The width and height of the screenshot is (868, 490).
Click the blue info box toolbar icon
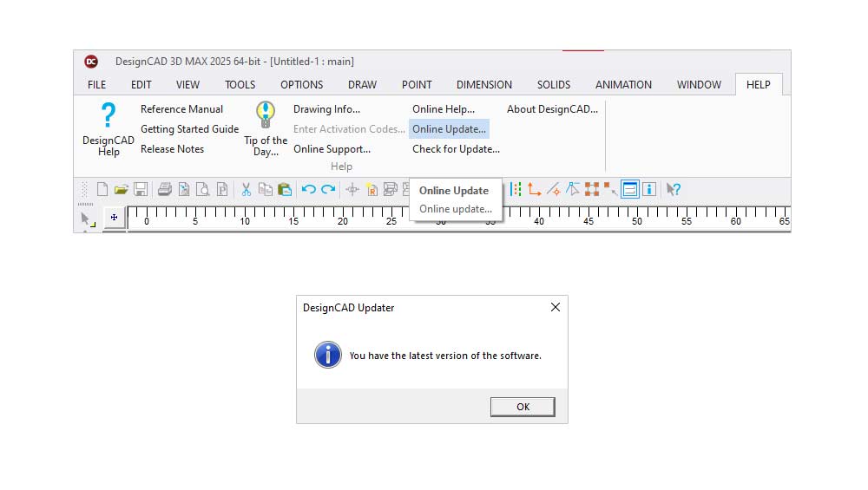(649, 190)
